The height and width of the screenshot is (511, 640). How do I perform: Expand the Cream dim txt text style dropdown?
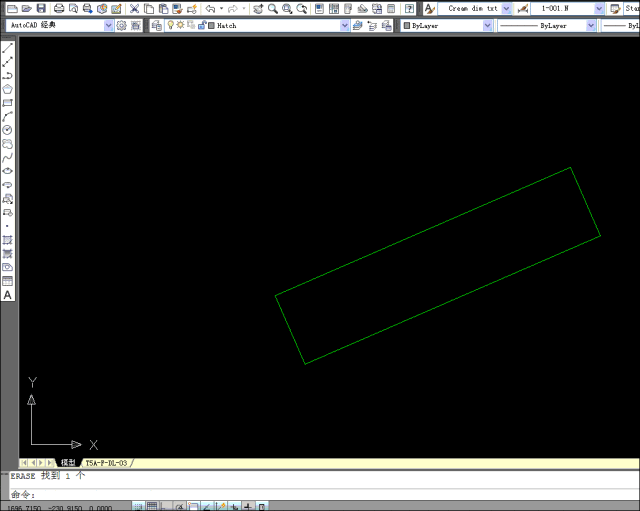506,8
